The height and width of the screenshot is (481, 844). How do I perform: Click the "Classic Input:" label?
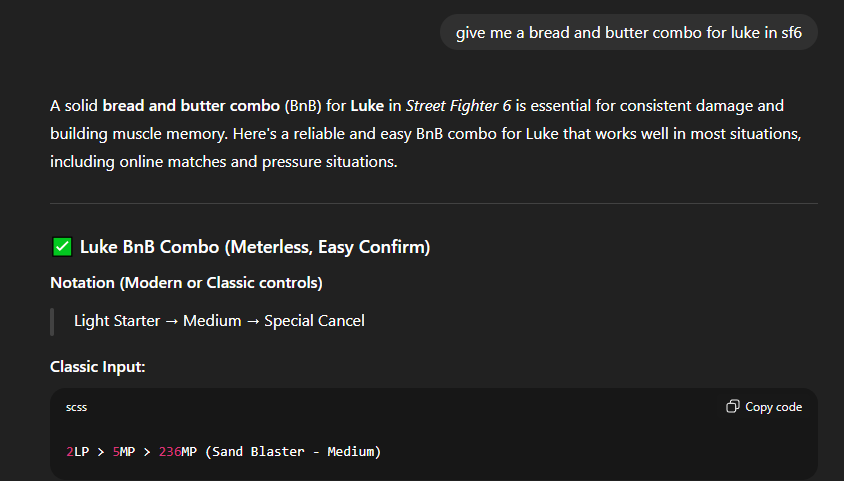tap(98, 367)
